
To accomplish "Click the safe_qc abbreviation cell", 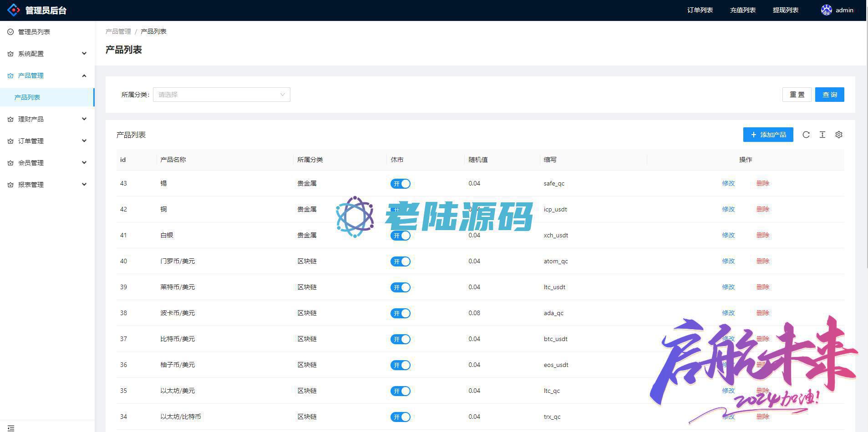I will tap(554, 183).
